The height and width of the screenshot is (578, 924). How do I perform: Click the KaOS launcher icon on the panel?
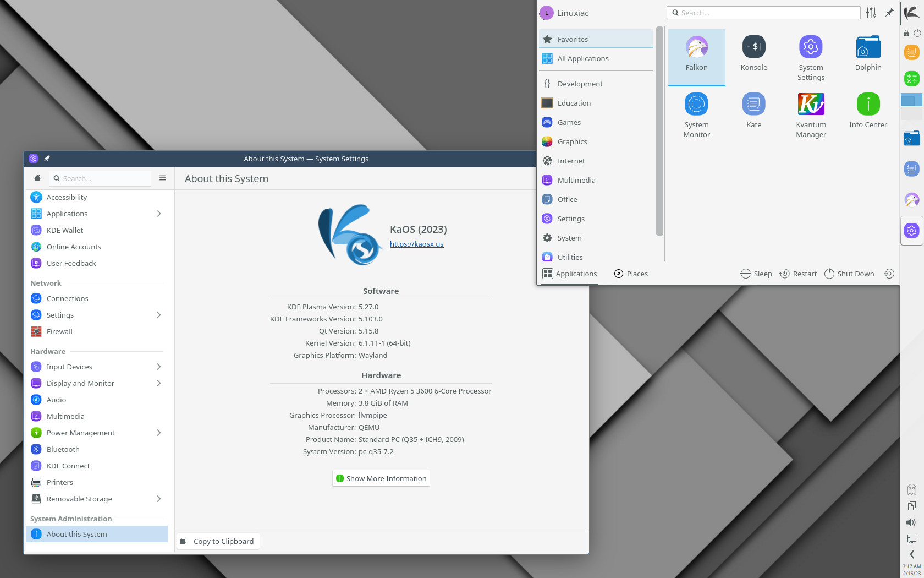click(x=912, y=13)
